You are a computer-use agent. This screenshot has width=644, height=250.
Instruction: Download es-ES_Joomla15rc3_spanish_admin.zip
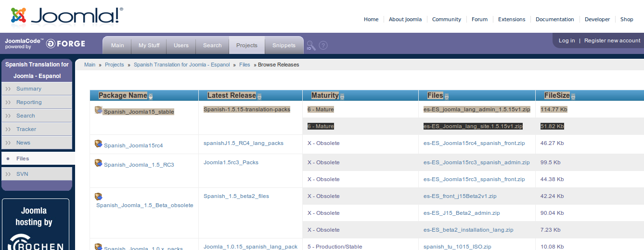coord(477,162)
